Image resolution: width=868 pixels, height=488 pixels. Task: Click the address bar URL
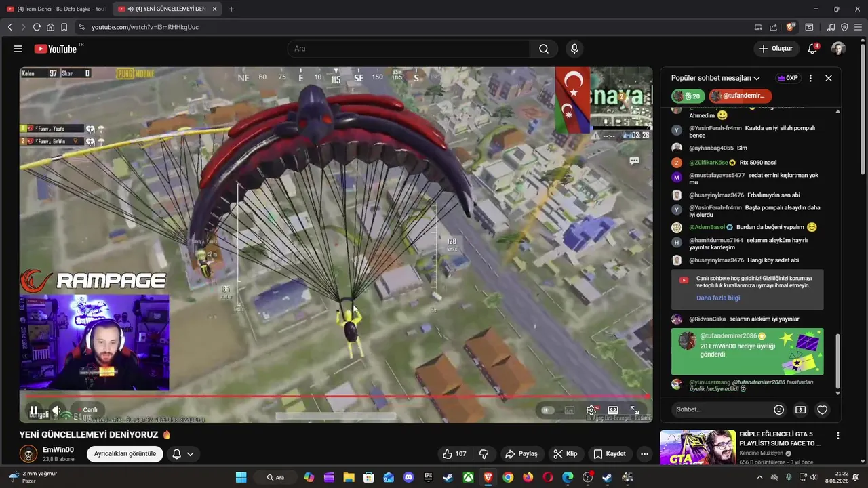click(x=145, y=27)
